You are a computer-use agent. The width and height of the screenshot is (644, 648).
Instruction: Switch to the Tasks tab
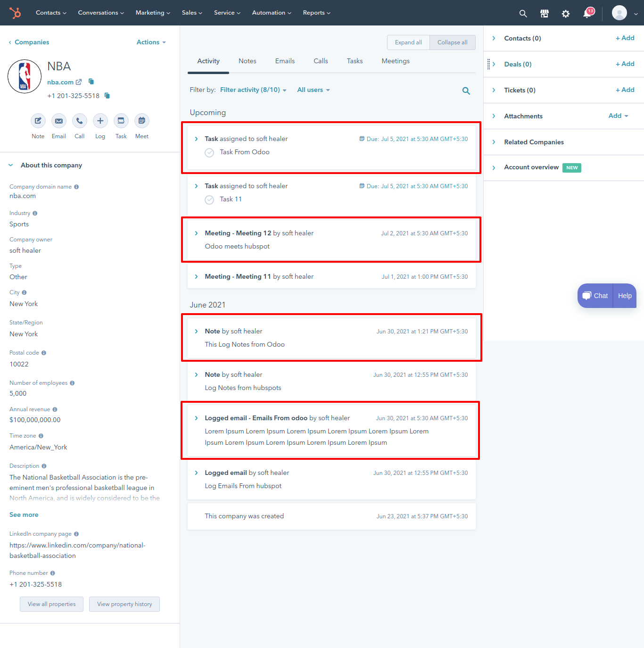point(355,61)
